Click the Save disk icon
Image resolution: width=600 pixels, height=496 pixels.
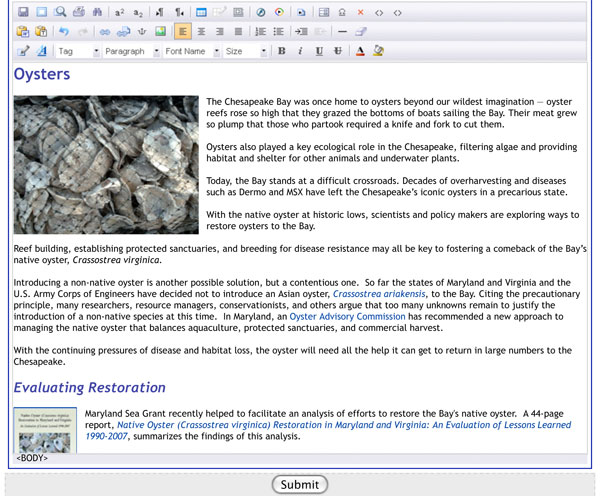click(x=23, y=12)
